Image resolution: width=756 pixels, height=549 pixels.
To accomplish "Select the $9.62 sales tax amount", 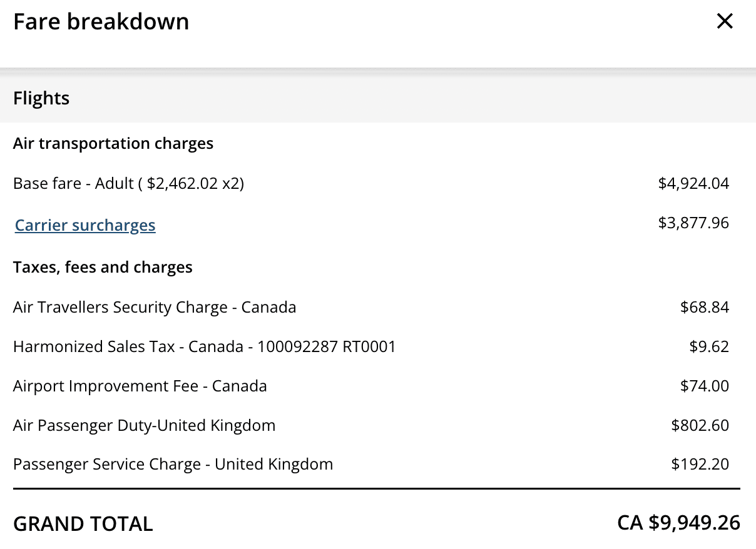I will 709,346.
